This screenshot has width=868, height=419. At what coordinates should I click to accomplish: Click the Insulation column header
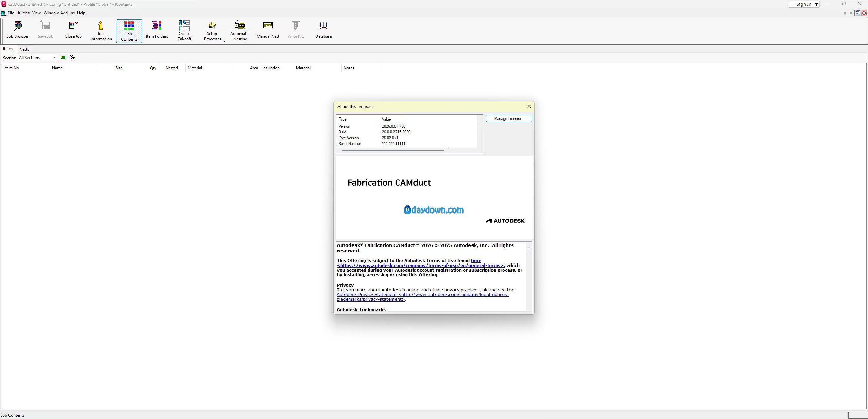277,68
